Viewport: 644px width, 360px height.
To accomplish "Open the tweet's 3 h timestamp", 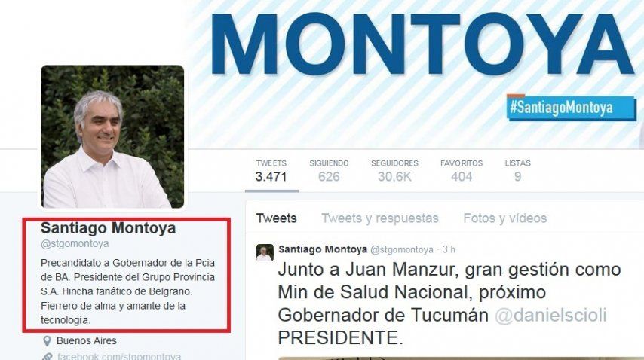I will [x=449, y=249].
